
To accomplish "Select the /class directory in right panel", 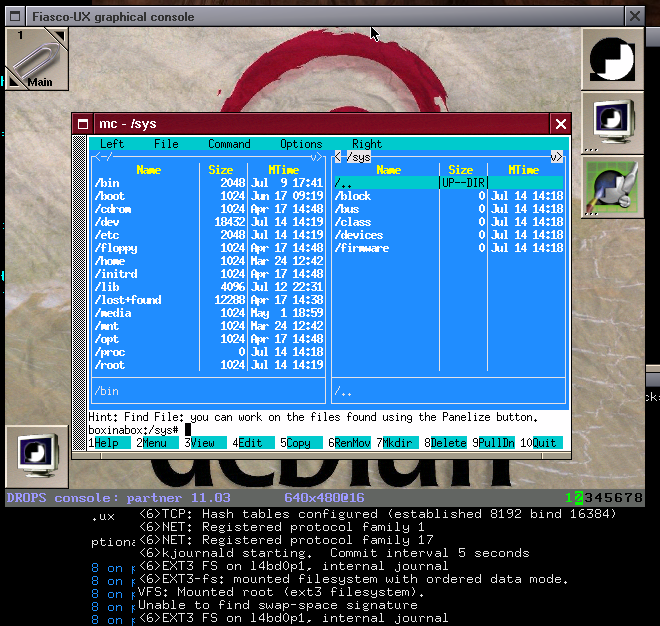I will 449,222.
